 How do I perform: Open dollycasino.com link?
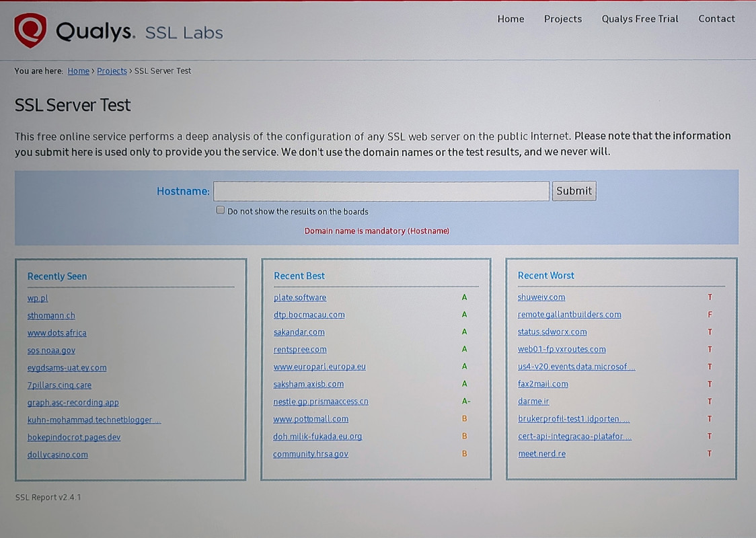coord(57,454)
